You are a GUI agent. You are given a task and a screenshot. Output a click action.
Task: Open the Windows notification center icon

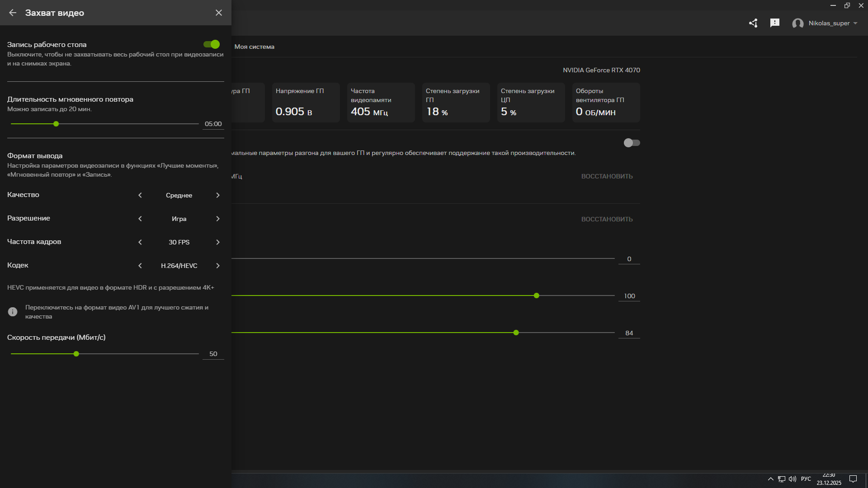click(853, 479)
